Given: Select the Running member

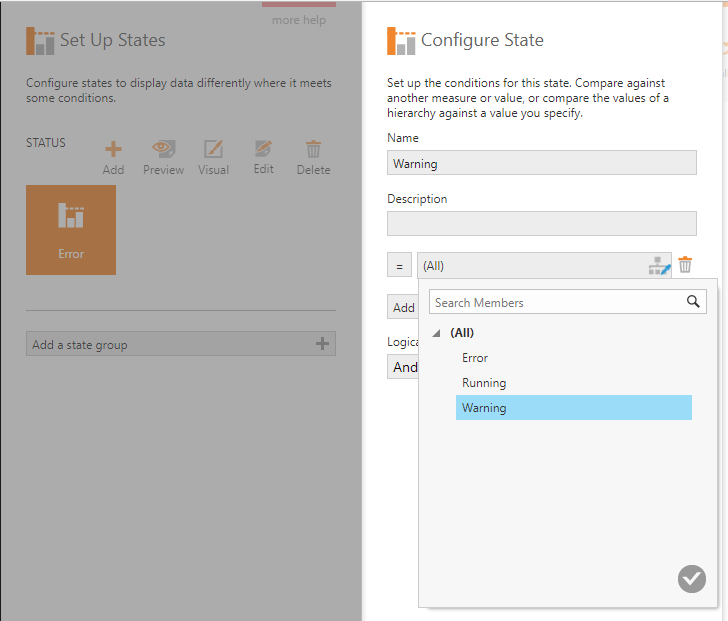Looking at the screenshot, I should [484, 383].
